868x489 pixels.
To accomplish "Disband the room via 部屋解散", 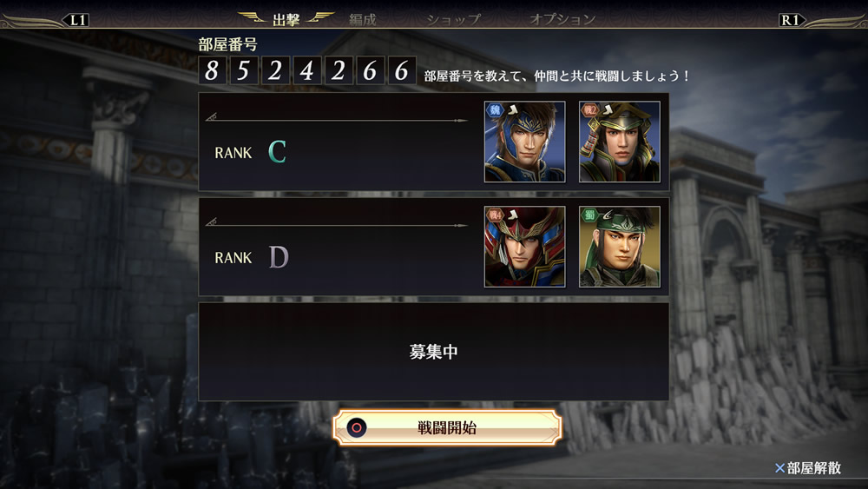I will (814, 468).
